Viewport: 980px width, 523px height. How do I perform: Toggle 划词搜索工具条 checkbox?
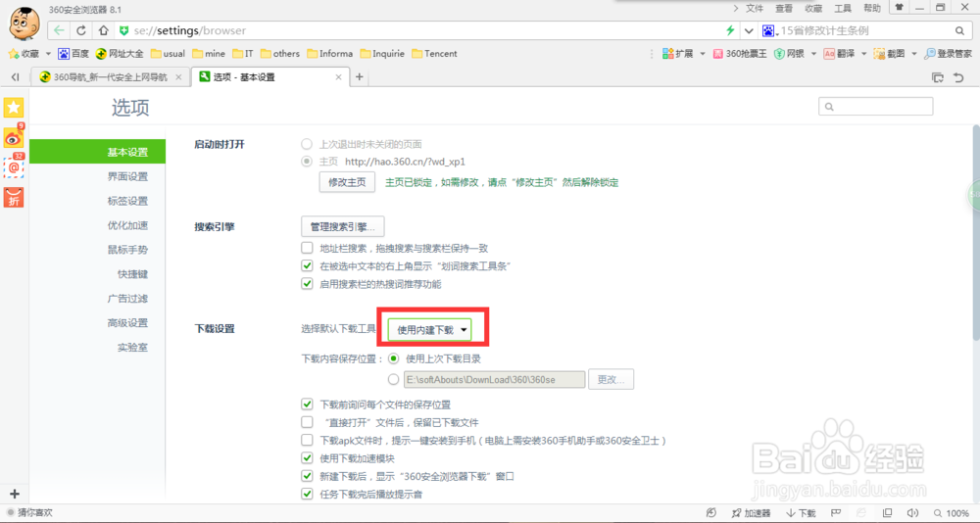click(307, 265)
